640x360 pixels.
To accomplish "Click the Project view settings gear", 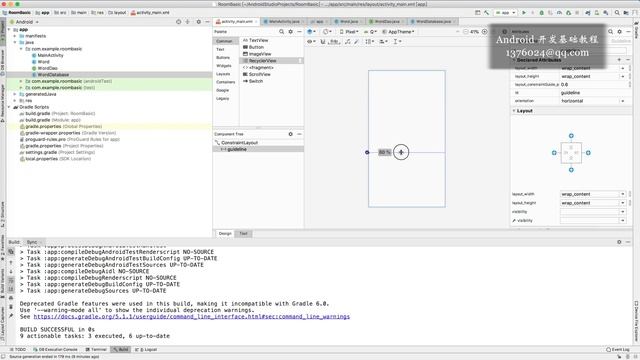I will [x=199, y=22].
